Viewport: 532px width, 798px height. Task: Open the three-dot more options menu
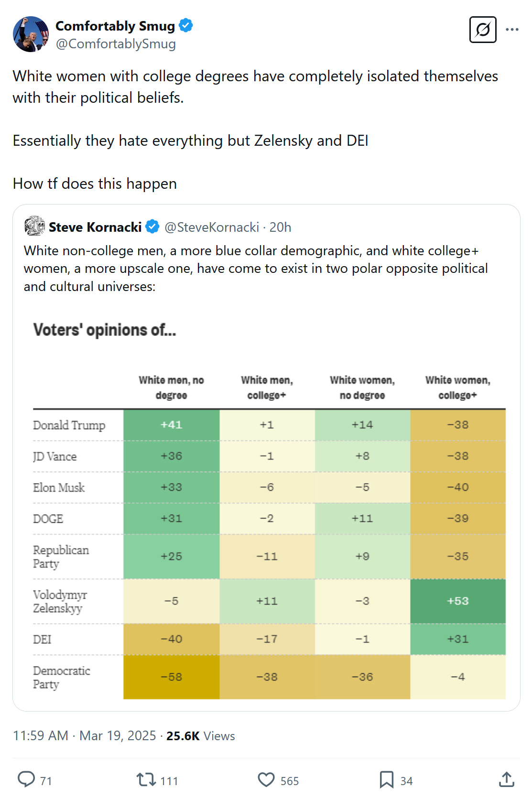[512, 30]
